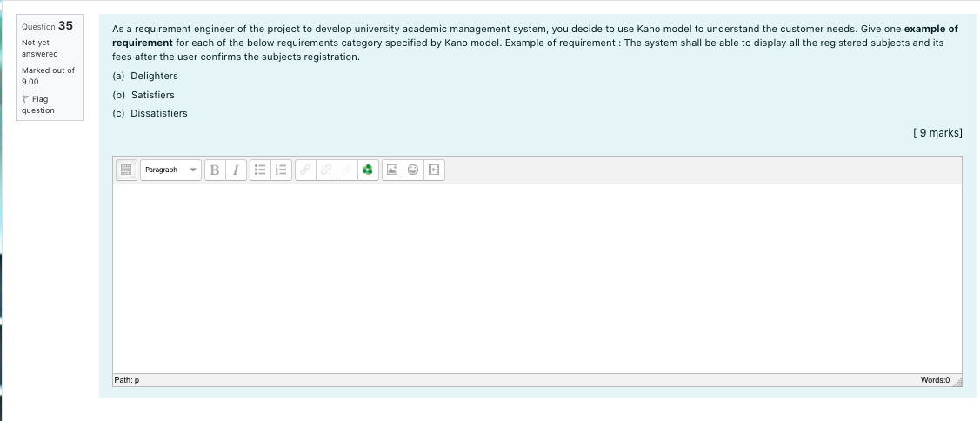Click the 'Marked out of 9.00' text
The height and width of the screenshot is (421, 980).
(48, 76)
